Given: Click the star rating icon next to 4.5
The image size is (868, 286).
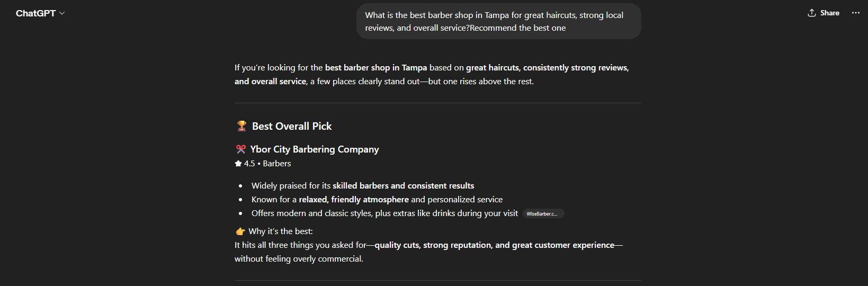Looking at the screenshot, I should click(x=238, y=164).
